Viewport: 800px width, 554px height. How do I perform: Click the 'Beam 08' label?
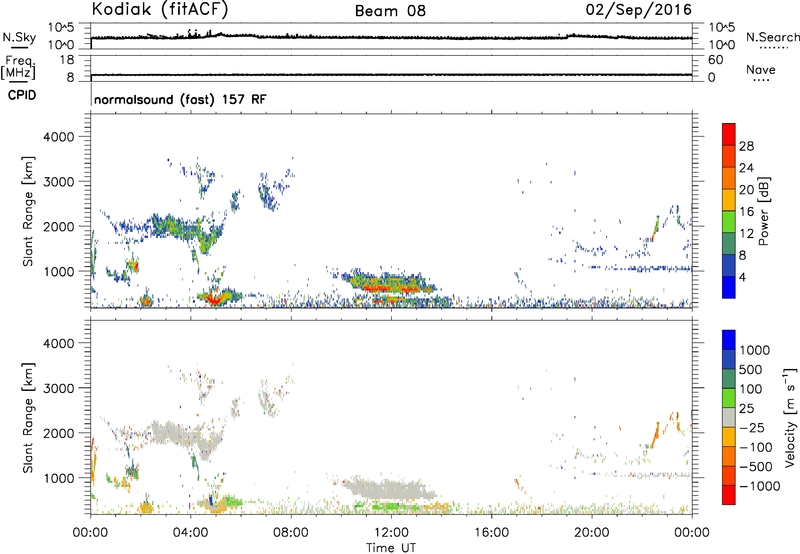click(390, 11)
